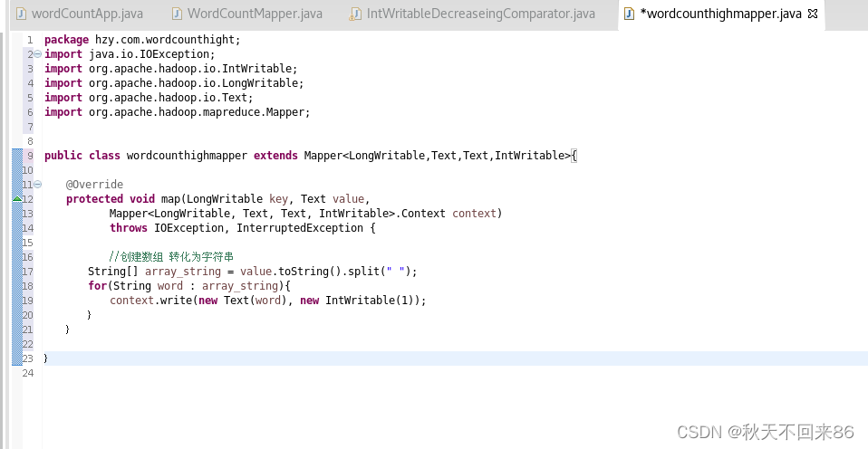Click the class name wordcounthighmapper in declaration
Screen dimensions: 868x449
point(188,156)
